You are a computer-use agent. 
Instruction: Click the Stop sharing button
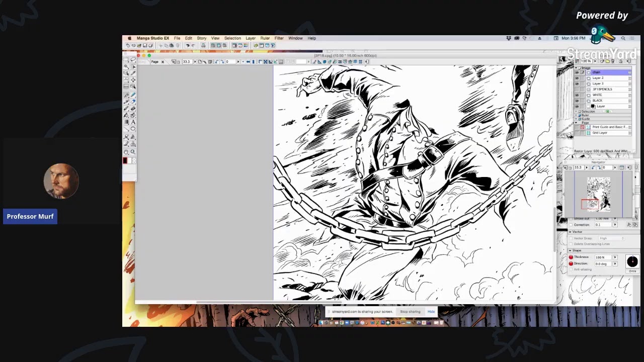[410, 312]
